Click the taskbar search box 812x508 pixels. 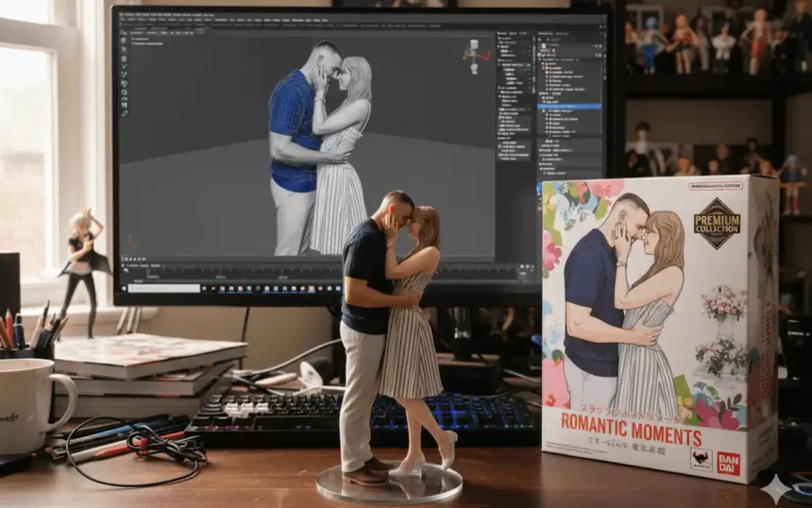(164, 288)
